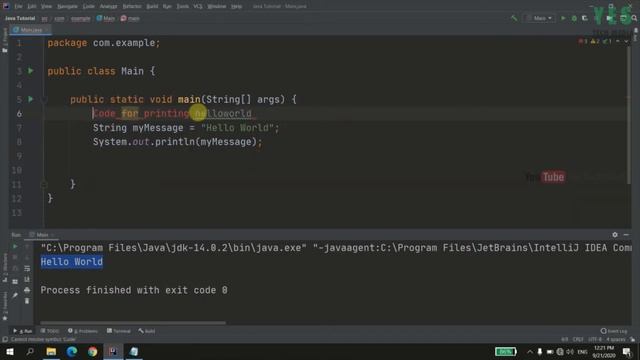
Task: Click Run with Coverage toolbar icon
Action: point(585,18)
